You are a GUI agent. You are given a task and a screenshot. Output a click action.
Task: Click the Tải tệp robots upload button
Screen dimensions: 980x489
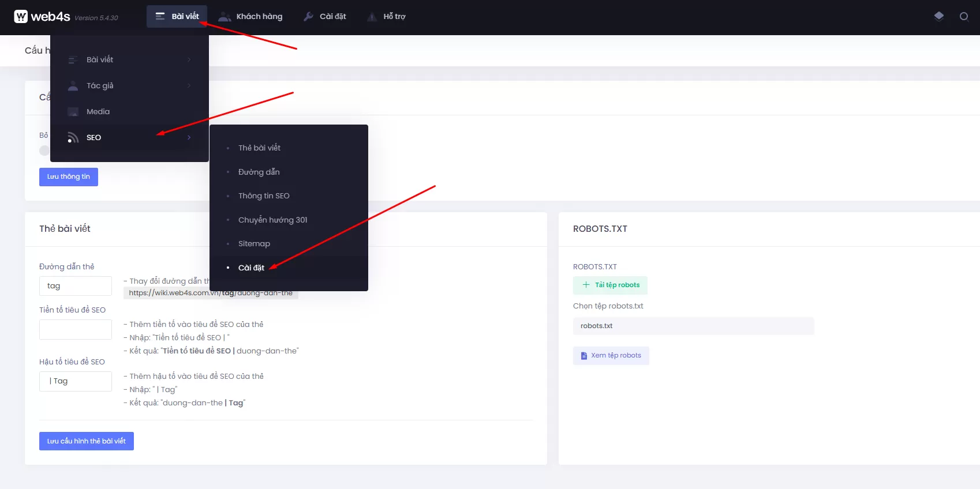point(611,285)
